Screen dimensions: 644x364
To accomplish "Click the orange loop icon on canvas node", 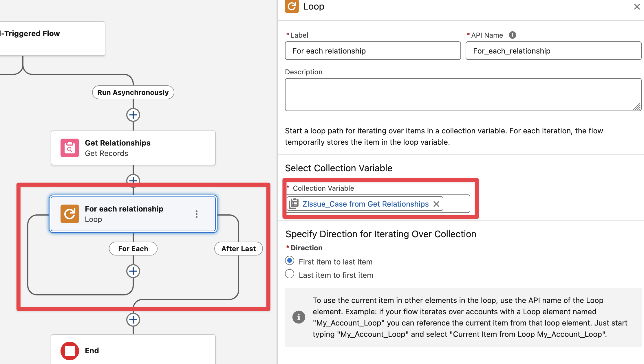I will [x=69, y=214].
